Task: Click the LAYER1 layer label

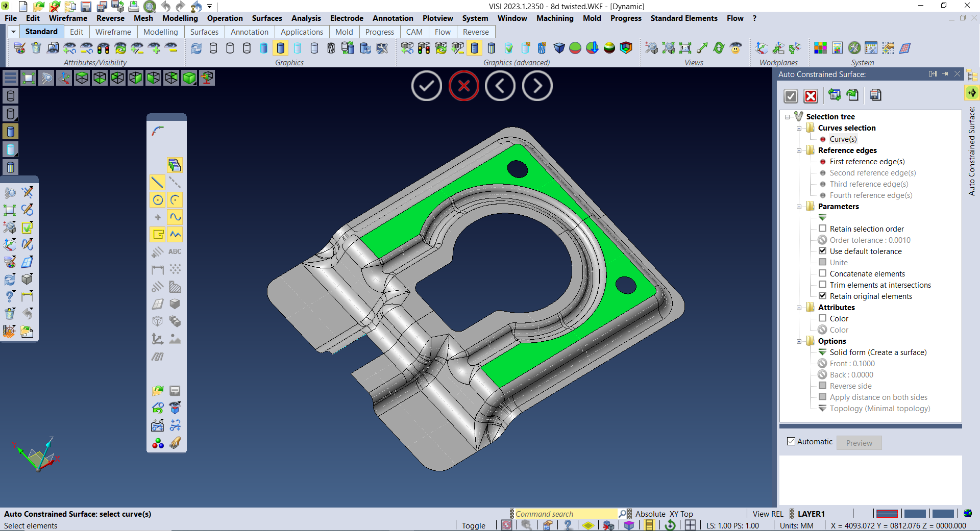Action: click(x=811, y=514)
